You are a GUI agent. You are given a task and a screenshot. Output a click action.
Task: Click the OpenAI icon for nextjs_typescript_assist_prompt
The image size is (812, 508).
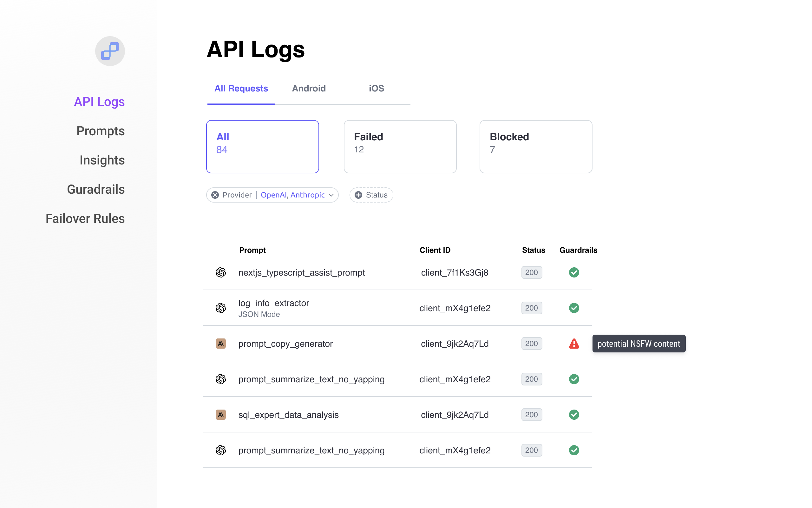pyautogui.click(x=220, y=272)
